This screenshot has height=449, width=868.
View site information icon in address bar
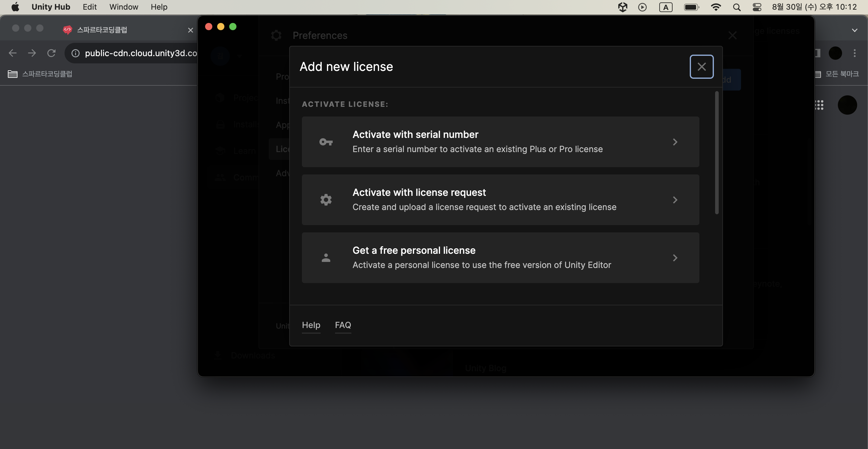click(75, 53)
